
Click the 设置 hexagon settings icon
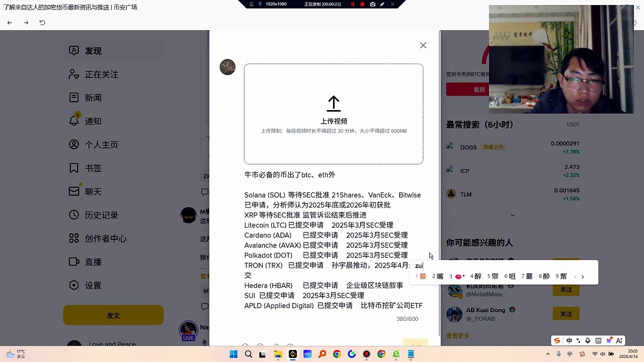74,285
